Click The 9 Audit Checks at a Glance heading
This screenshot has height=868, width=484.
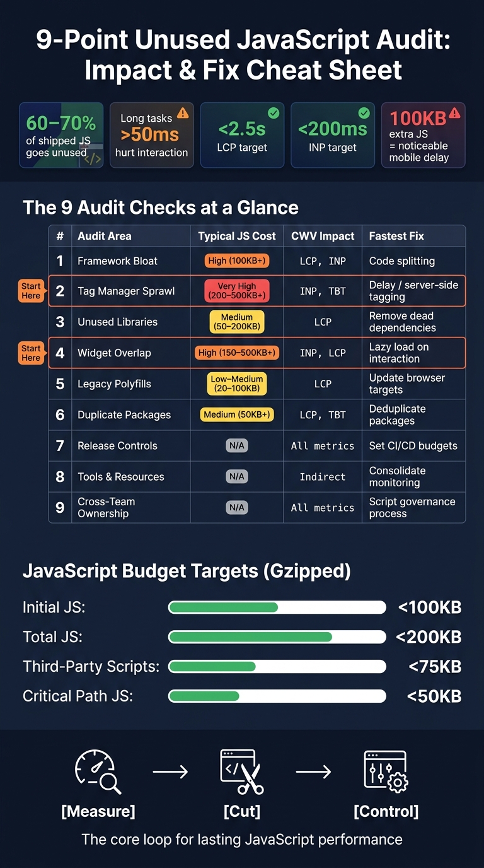tap(161, 208)
